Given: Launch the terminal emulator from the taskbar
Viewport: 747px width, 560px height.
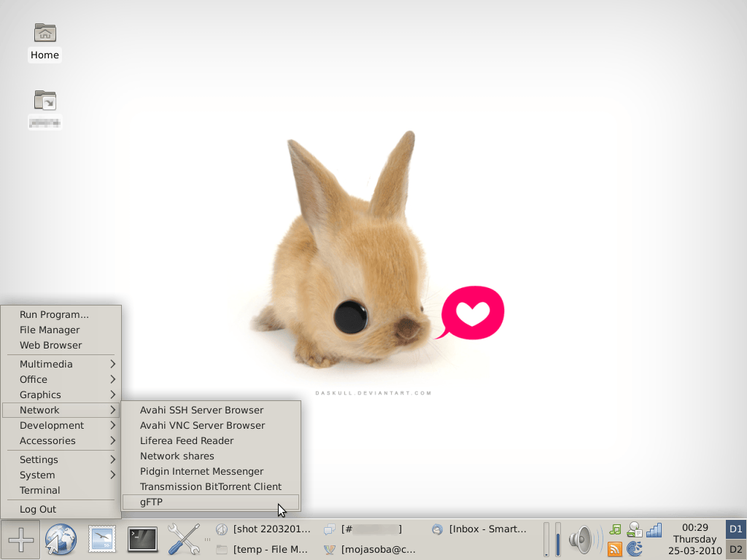Looking at the screenshot, I should [142, 540].
